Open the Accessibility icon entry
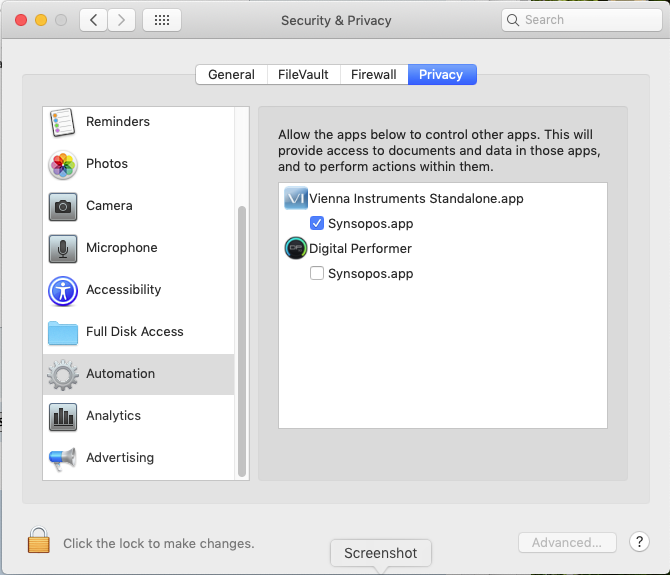This screenshot has width=670, height=575. [63, 291]
